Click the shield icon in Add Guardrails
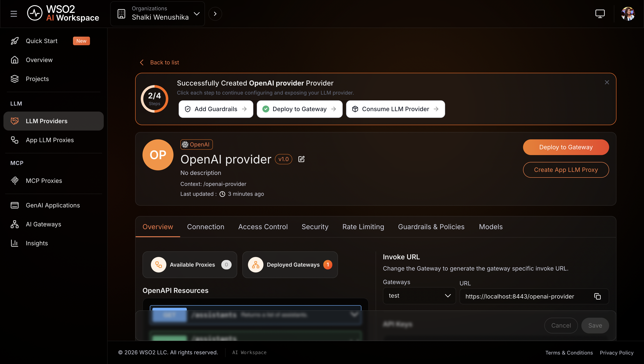Screen dimensions: 644x364 click(187, 109)
